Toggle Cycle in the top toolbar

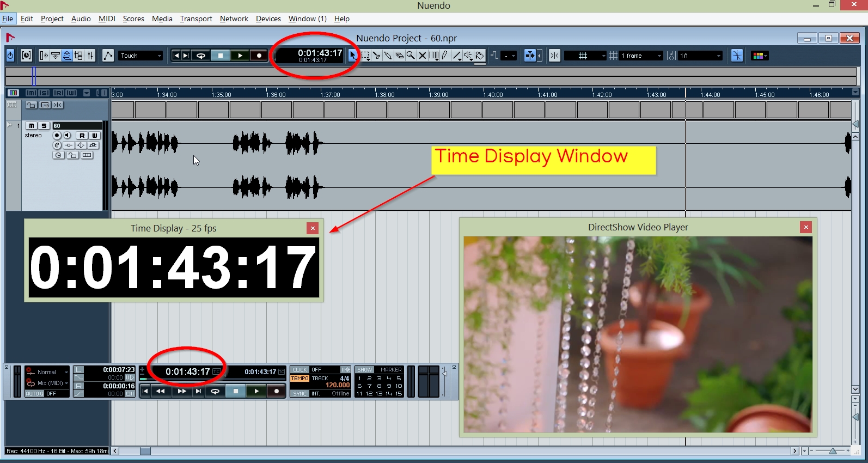(x=200, y=56)
